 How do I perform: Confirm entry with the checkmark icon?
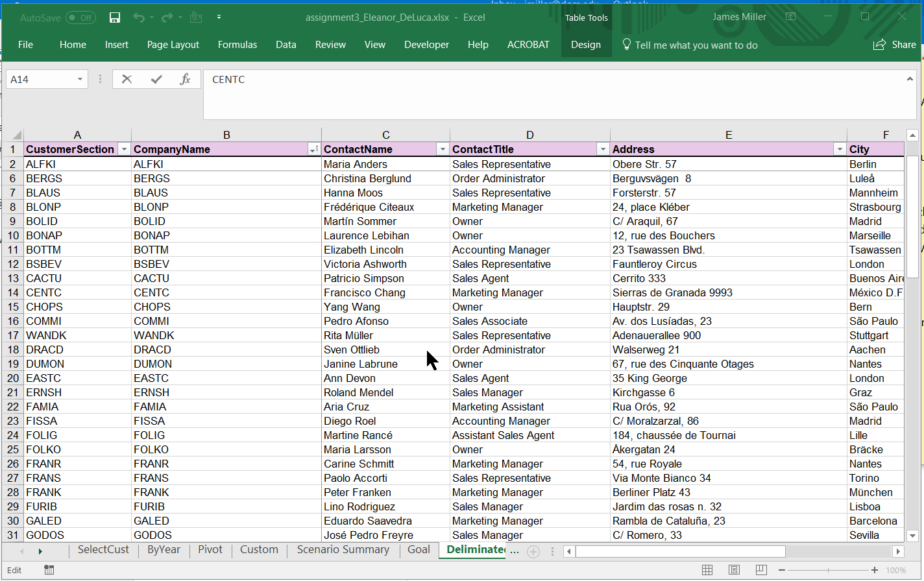pos(156,79)
